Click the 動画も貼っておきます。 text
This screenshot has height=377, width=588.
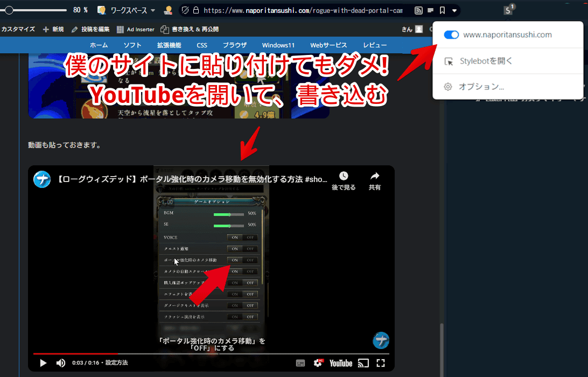pyautogui.click(x=65, y=145)
